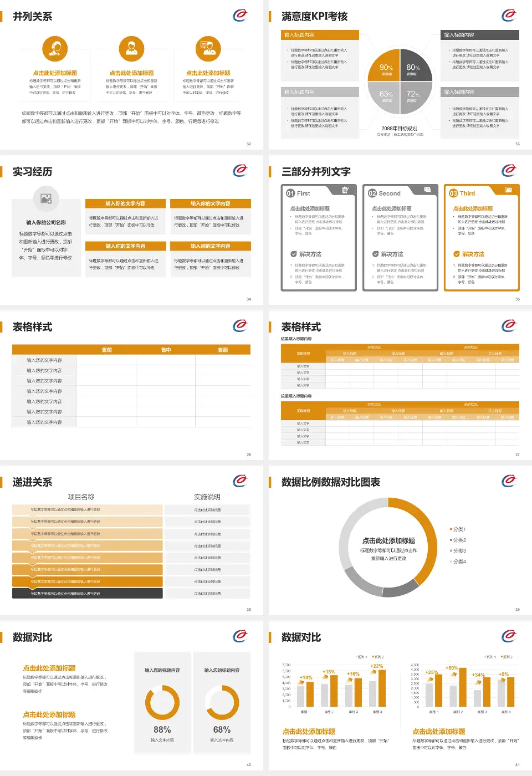Click the chat bubble icon on the Second card
532x776 pixels.
427,190
